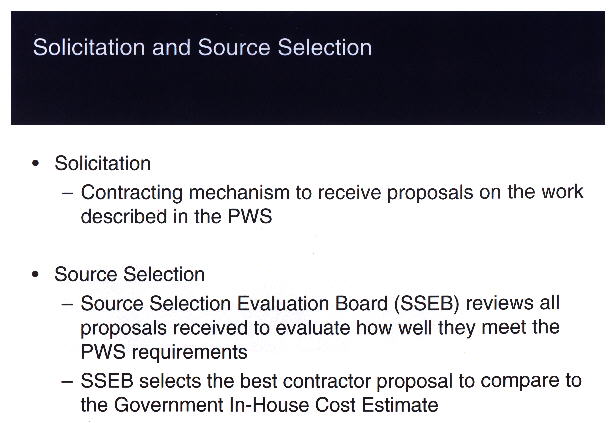Click the slide title Solicitation and Source Selection
The width and height of the screenshot is (615, 423).
tap(202, 47)
